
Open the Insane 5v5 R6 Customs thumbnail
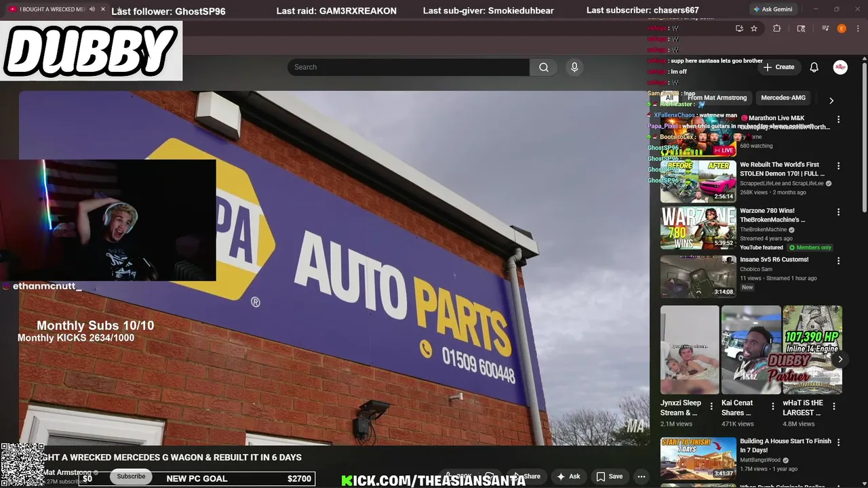[698, 276]
